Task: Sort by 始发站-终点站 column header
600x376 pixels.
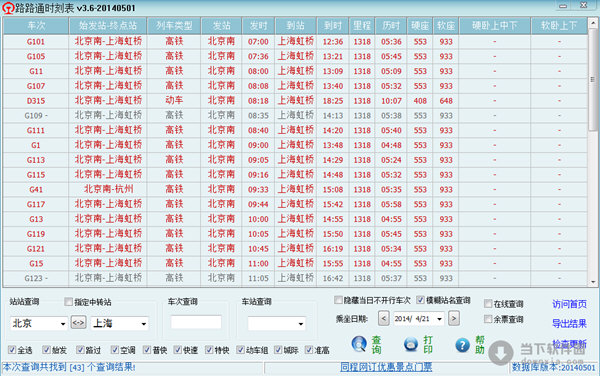Action: pos(108,26)
